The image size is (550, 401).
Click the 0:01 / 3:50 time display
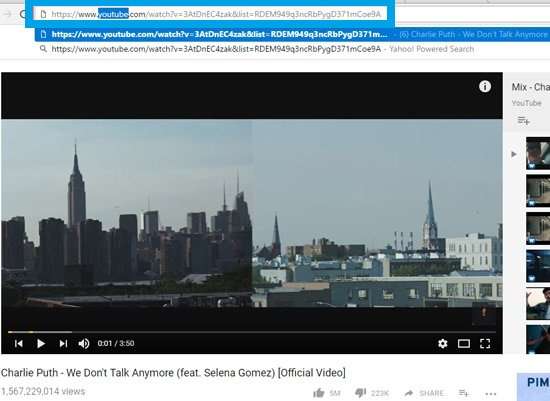click(116, 343)
